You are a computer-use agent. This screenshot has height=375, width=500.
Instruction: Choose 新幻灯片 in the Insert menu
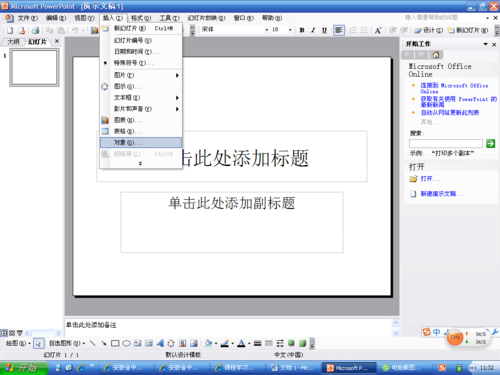[x=141, y=29]
